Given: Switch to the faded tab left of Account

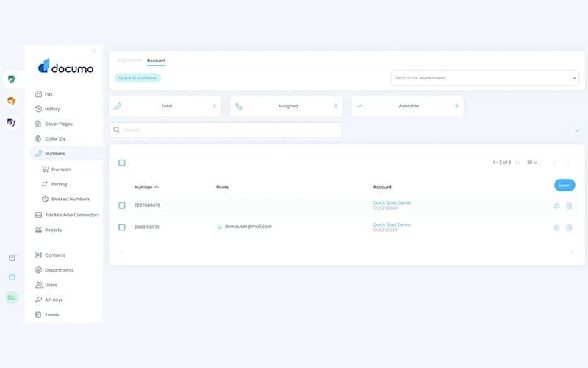Looking at the screenshot, I should point(129,60).
